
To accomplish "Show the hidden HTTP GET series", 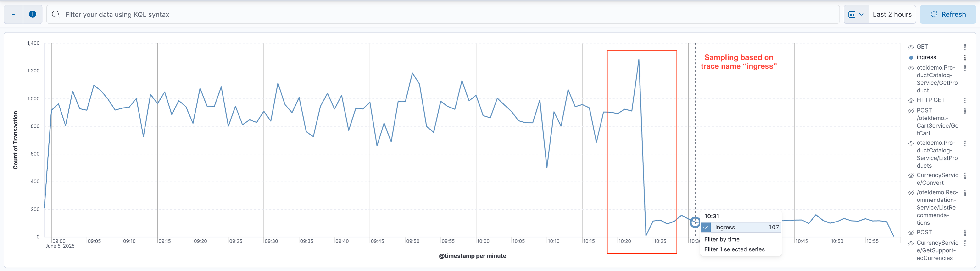I will (x=911, y=100).
